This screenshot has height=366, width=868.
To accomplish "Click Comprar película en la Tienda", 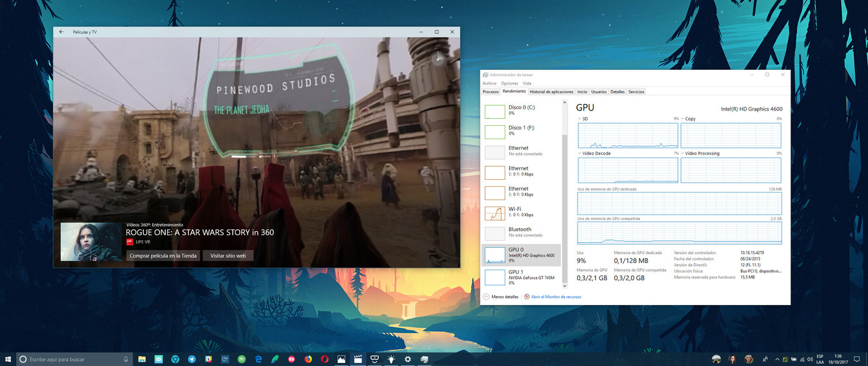I will point(163,255).
